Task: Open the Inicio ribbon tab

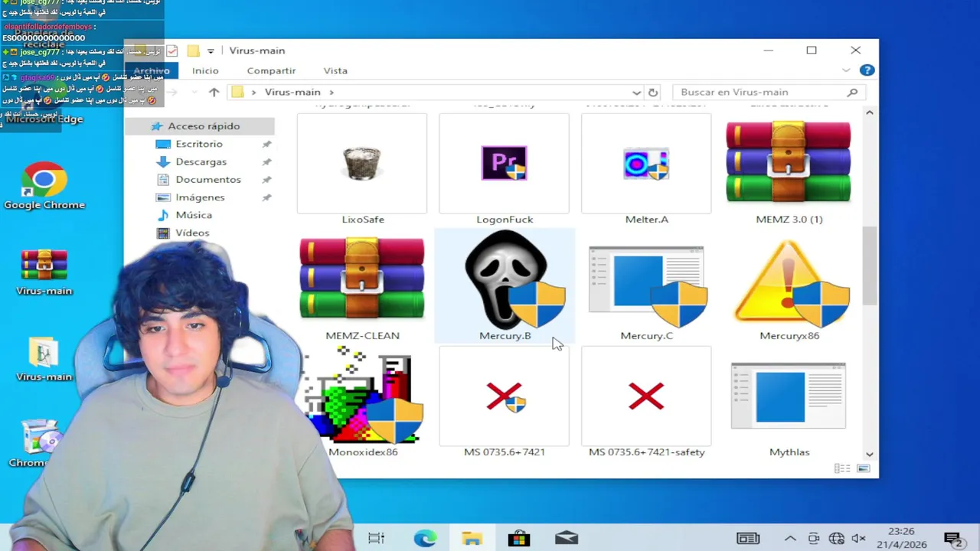Action: 205,70
